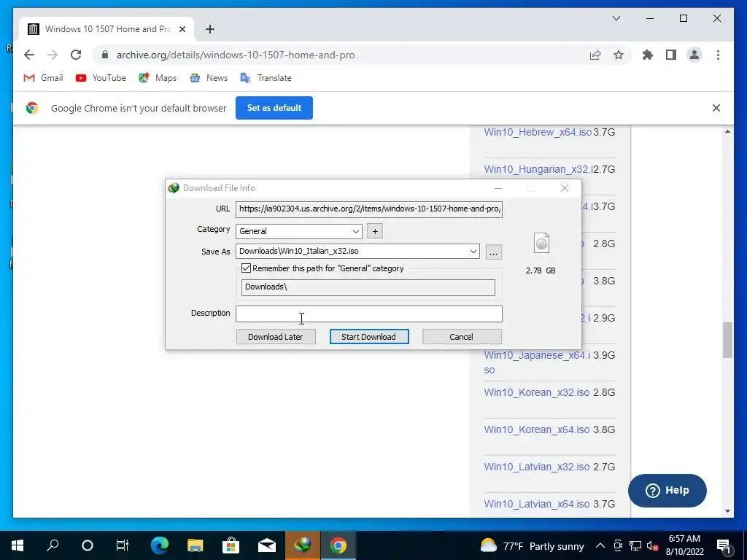747x560 pixels.
Task: Toggle Chrome side panel icon
Action: pos(671,55)
